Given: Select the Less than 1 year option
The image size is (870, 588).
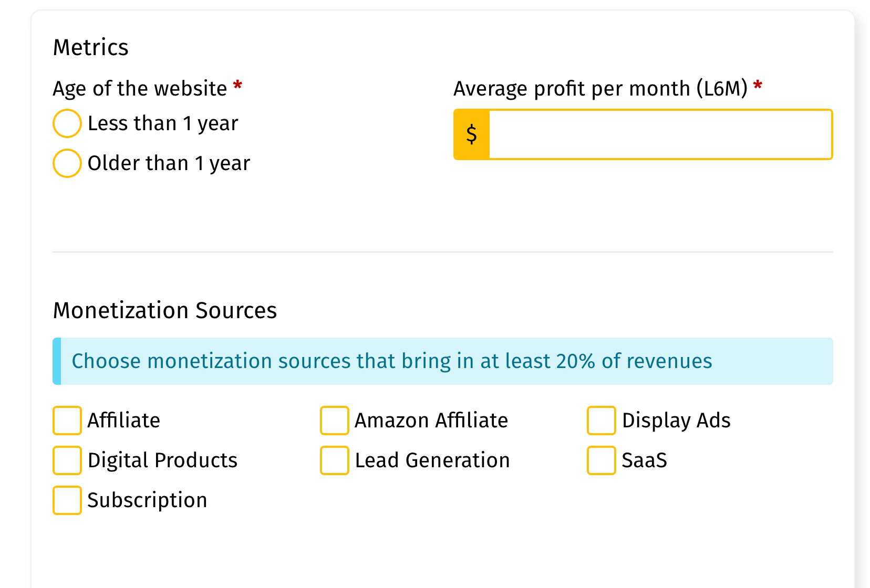Looking at the screenshot, I should point(67,123).
